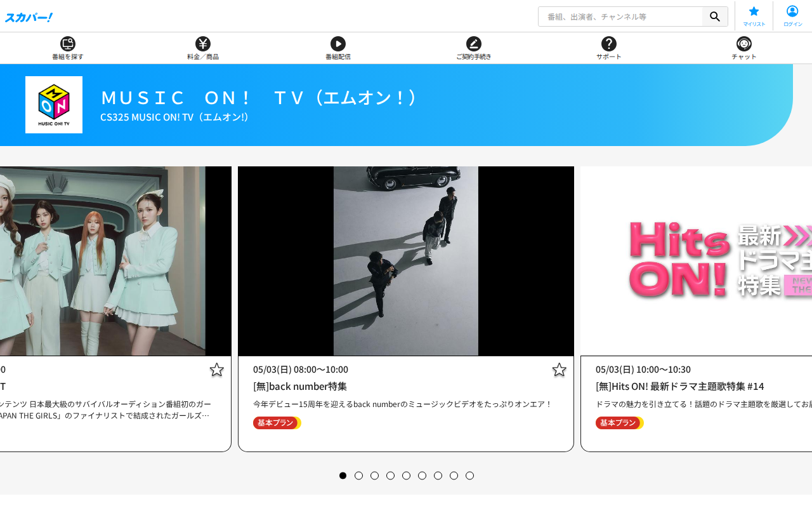Open Contract Procedures (ご契約手続き) menu
The width and height of the screenshot is (812, 508).
coord(473,48)
